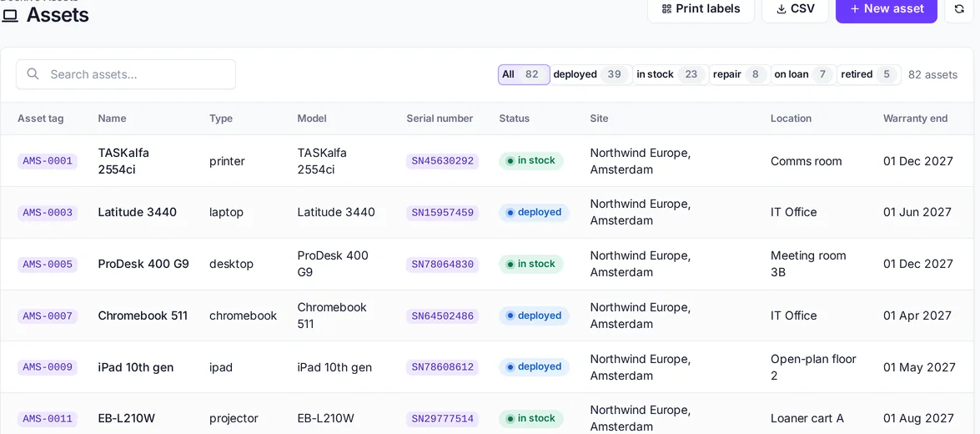Click the Serial number column header
Screen dimensions: 980x434
pyautogui.click(x=440, y=119)
